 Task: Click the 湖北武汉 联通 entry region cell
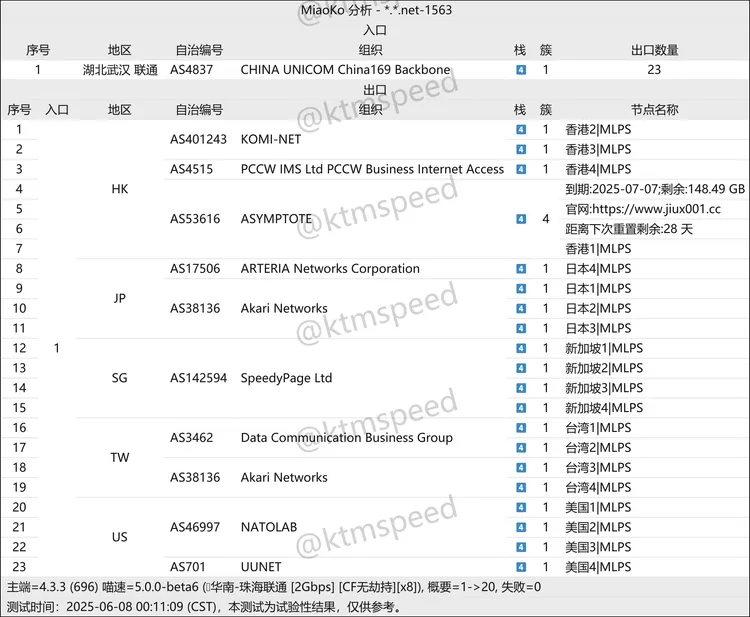pyautogui.click(x=119, y=70)
